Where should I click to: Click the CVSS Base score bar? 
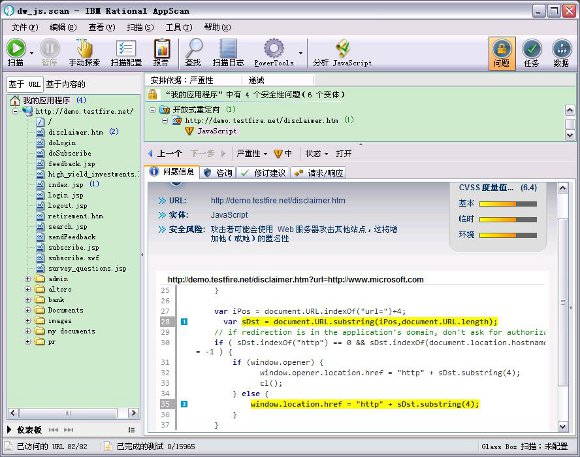pyautogui.click(x=508, y=204)
